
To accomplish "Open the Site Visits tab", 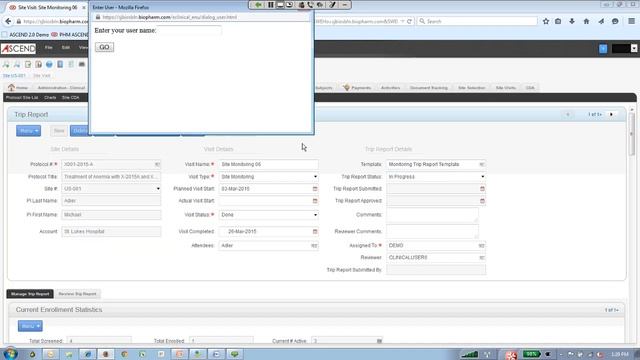I will coord(506,88).
